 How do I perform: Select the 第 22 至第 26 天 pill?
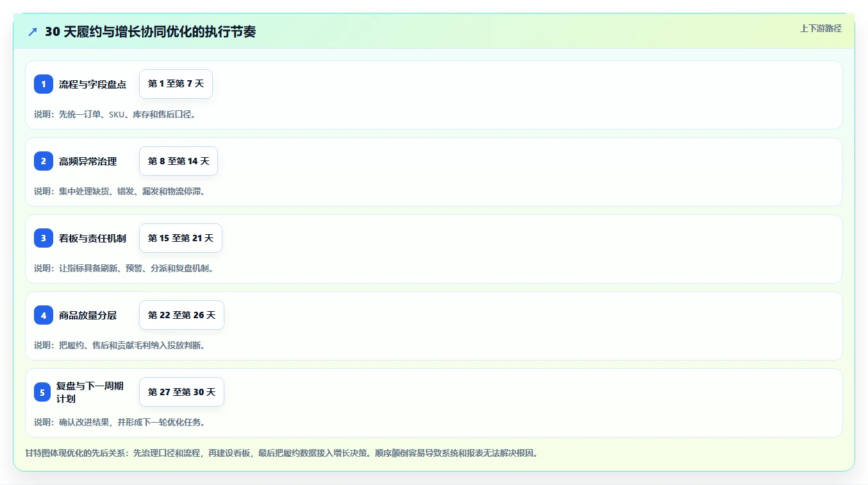pos(181,315)
